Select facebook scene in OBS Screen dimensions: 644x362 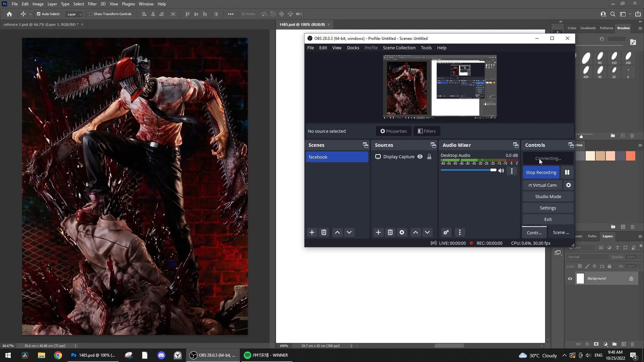tap(337, 157)
